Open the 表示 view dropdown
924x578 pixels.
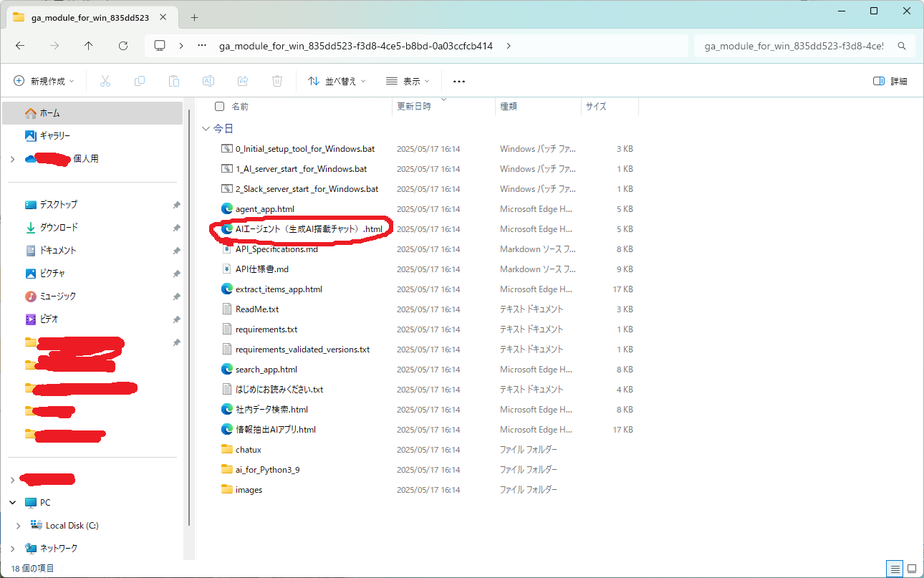(x=408, y=82)
